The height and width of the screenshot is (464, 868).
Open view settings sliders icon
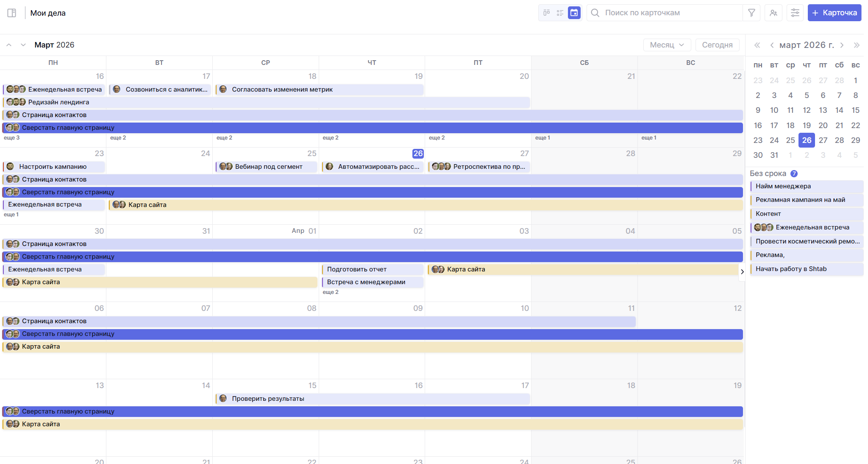point(795,13)
